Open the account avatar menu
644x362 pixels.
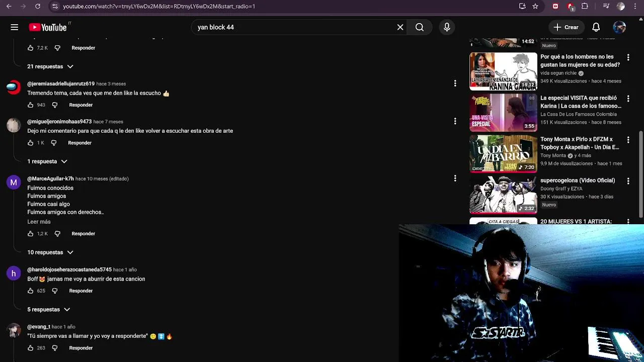(x=619, y=27)
